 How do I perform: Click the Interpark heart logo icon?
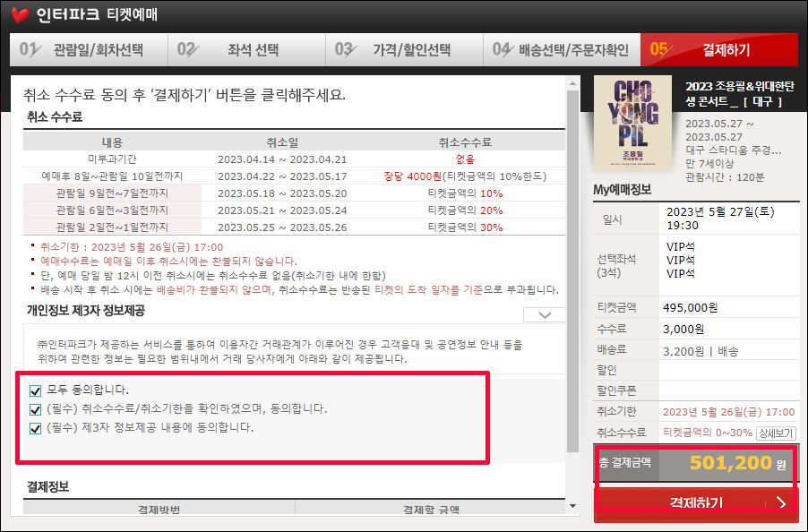20,15
